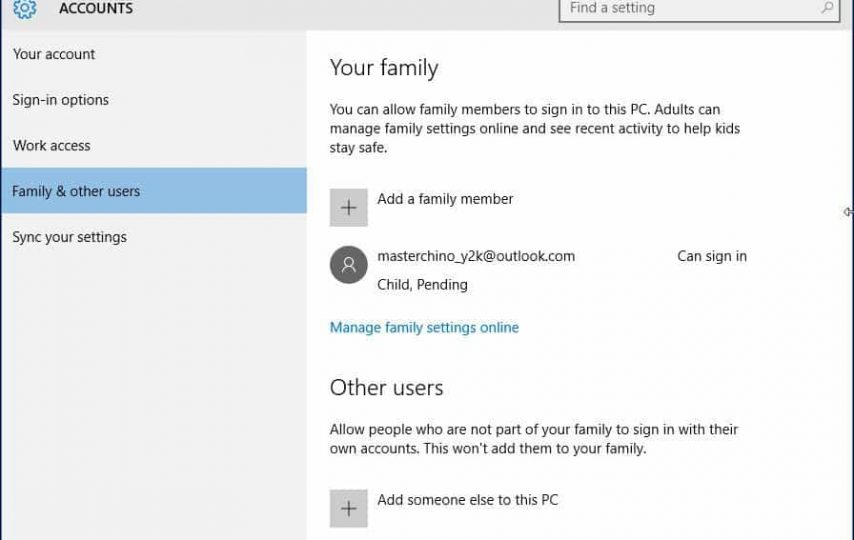This screenshot has height=540, width=854.
Task: Open Manage family settings online link
Action: pyautogui.click(x=424, y=327)
